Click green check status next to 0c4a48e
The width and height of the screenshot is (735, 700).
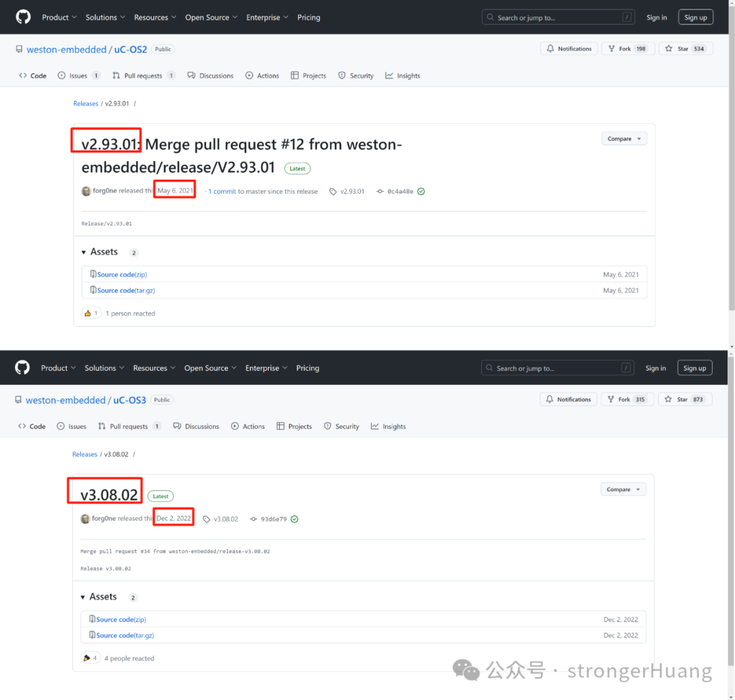click(x=421, y=191)
